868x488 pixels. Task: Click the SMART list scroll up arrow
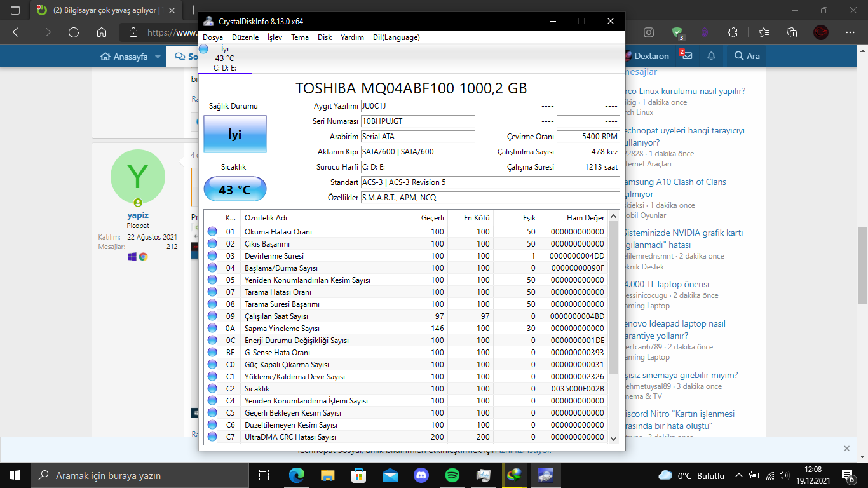(613, 217)
